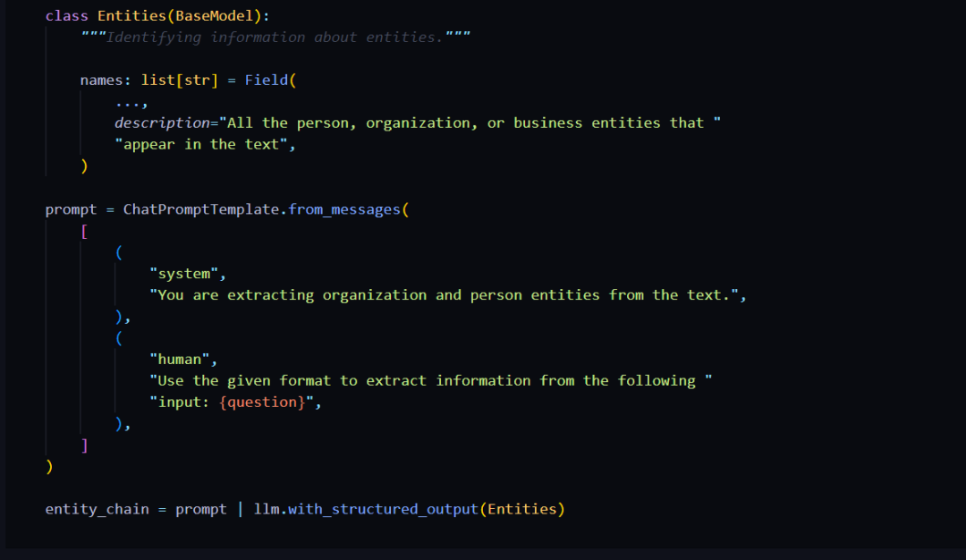Viewport: 966px width, 560px height.
Task: Click the "Use the given format" string
Action: (x=429, y=380)
